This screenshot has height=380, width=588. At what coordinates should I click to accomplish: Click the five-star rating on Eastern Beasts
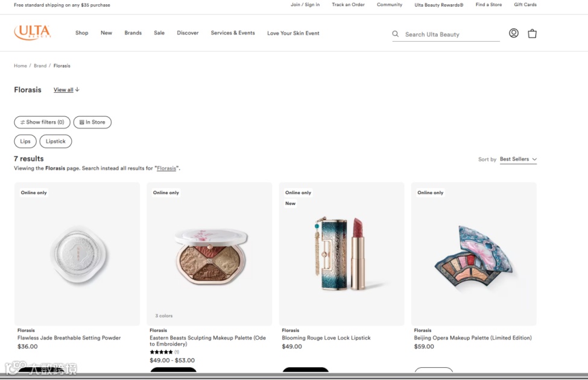click(161, 352)
